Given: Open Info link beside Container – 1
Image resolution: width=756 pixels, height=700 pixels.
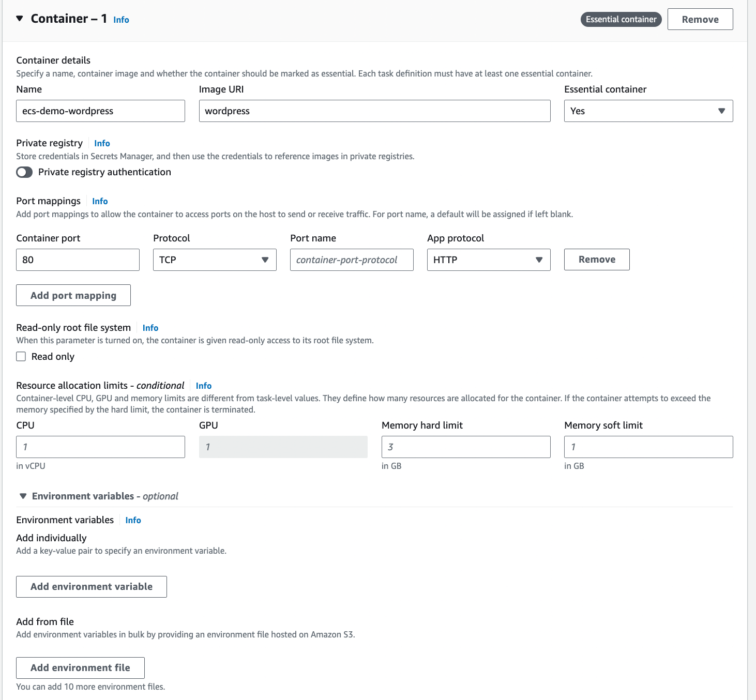Looking at the screenshot, I should tap(121, 20).
